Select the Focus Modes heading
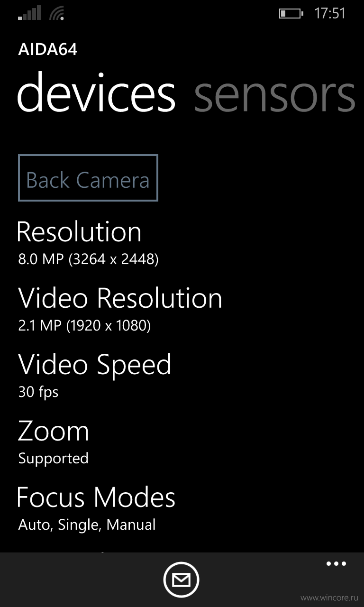Screen dimensions: 364x607 point(96,497)
